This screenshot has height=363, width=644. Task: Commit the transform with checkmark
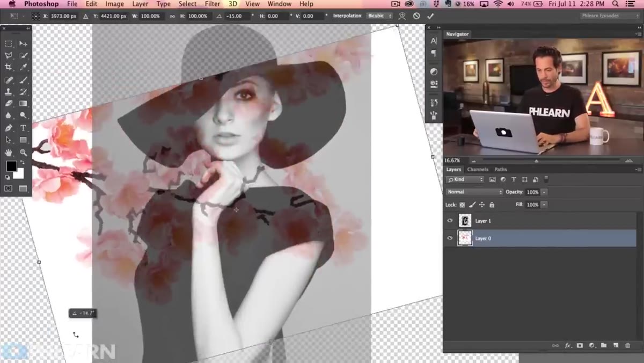pos(430,16)
